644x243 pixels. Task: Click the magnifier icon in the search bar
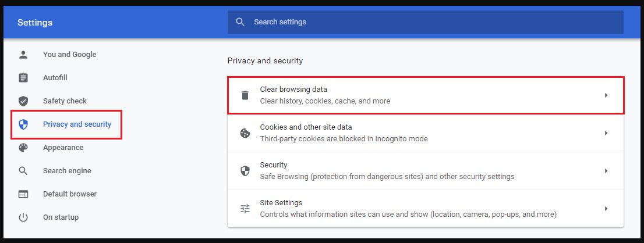point(240,22)
